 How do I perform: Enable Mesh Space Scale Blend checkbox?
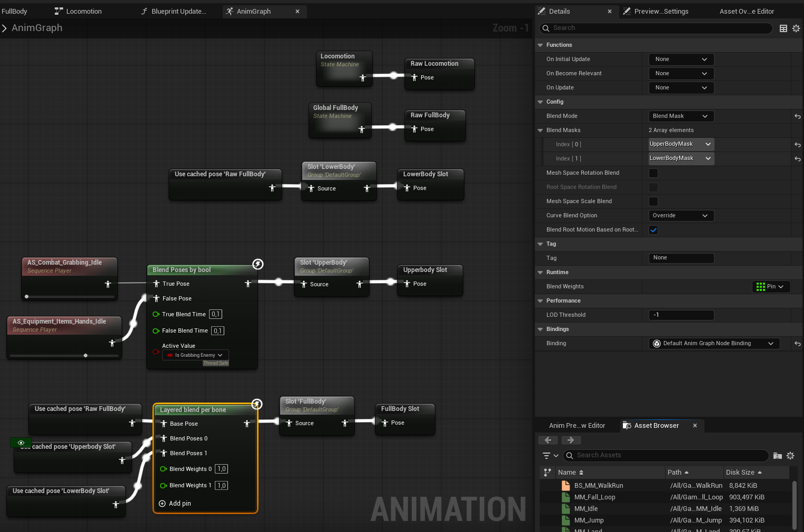point(653,202)
